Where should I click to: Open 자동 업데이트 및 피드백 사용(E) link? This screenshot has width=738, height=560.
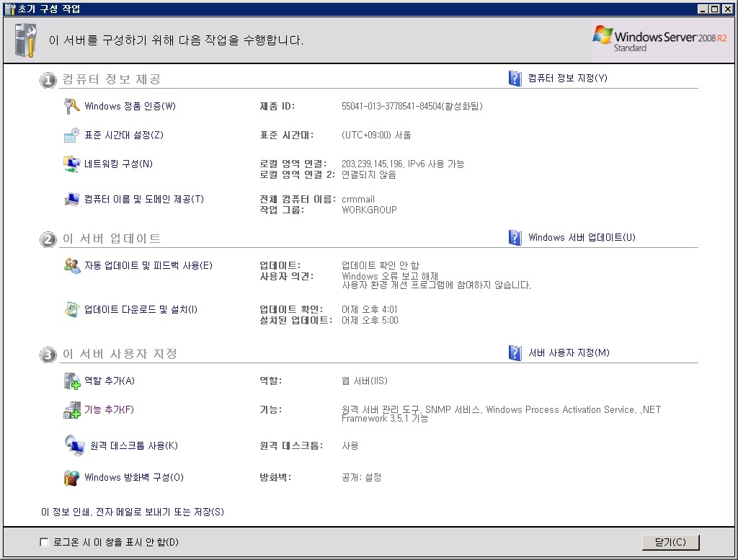coord(148,266)
